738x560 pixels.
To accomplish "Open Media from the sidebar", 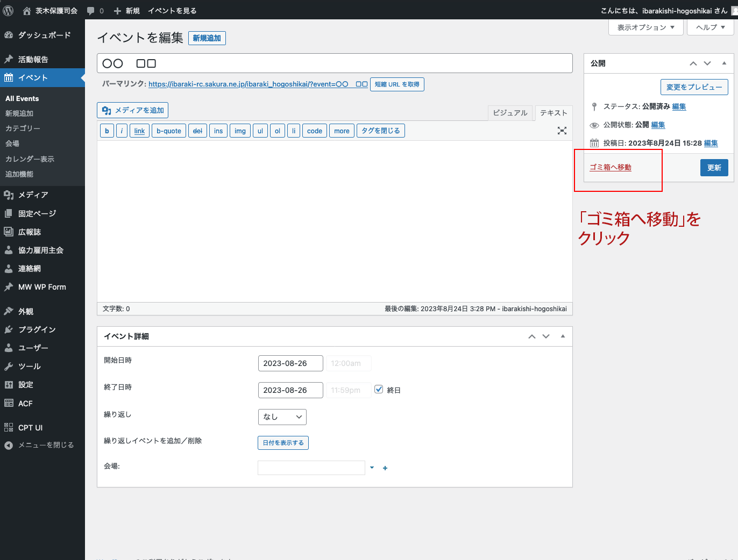I will [33, 195].
